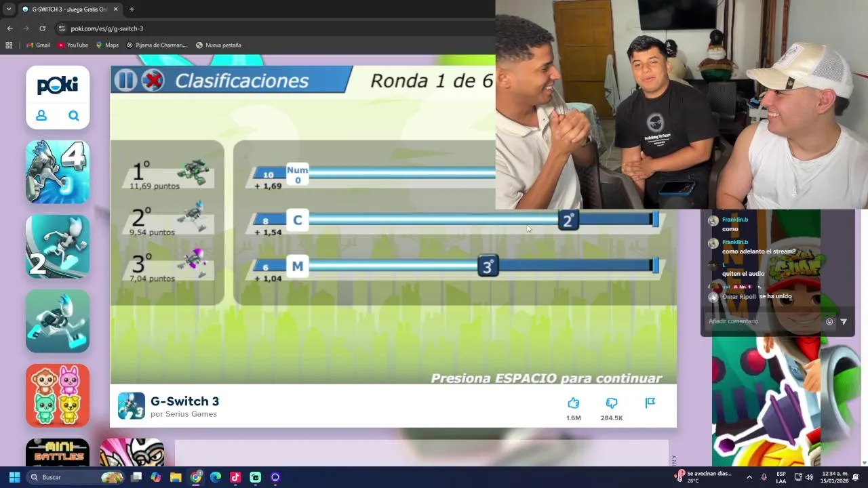Open the purple circle app taskbar icon
The image size is (868, 488).
tap(275, 477)
